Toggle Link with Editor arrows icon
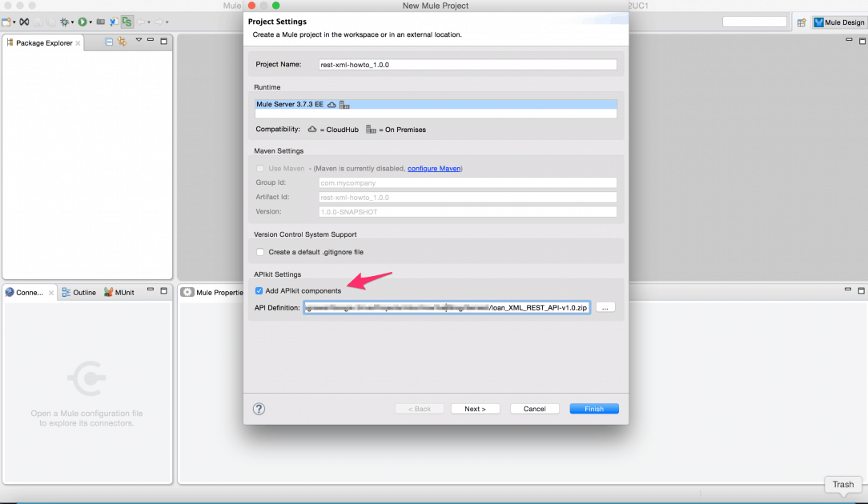Screen dimensions: 868x504 pos(123,42)
